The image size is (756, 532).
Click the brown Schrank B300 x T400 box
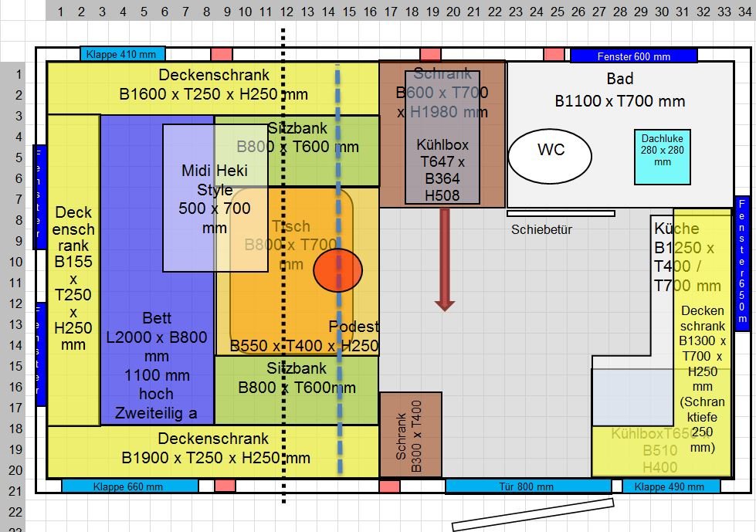(x=410, y=435)
